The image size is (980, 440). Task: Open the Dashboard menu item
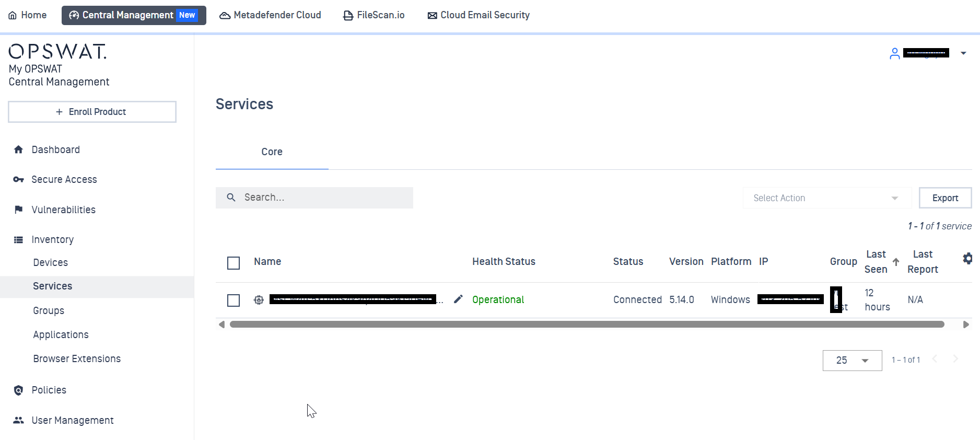coord(56,149)
